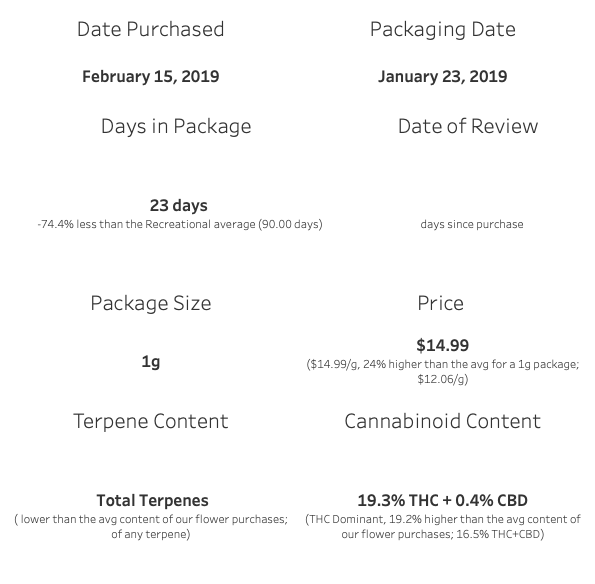Select the 19.3% THC + 0.4% CBD value
Image resolution: width=595 pixels, height=584 pixels.
pos(442,501)
